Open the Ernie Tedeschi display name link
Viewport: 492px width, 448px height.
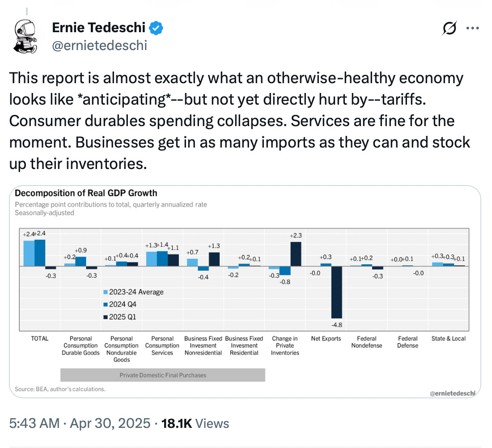[x=98, y=28]
